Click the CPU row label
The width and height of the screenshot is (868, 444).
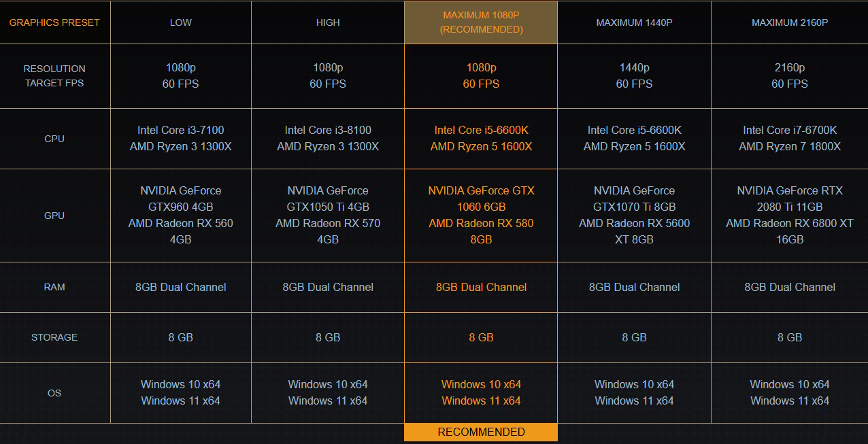[x=54, y=139]
